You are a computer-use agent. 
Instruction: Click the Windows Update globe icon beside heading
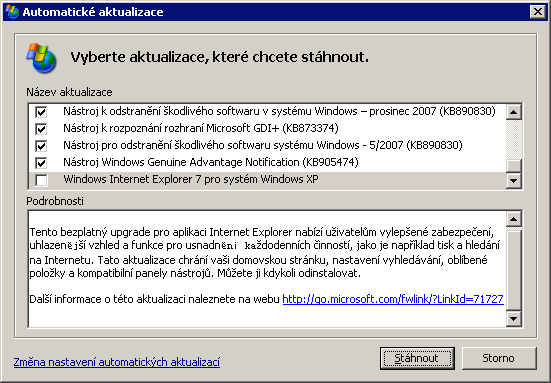[x=41, y=58]
